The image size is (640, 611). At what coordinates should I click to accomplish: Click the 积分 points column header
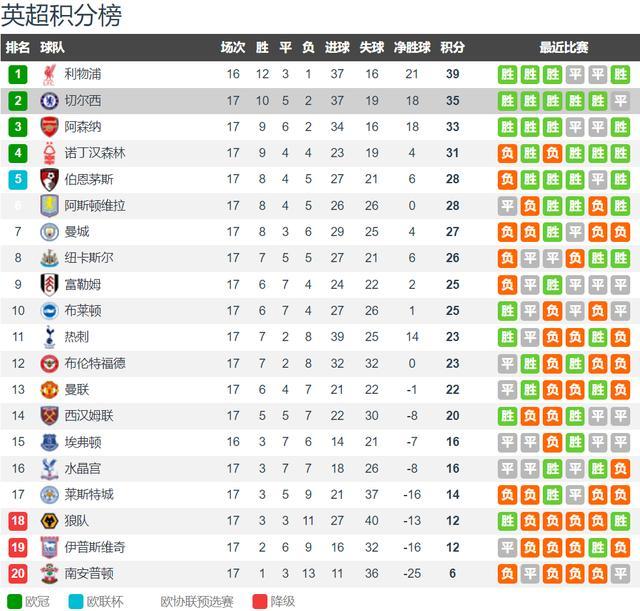pos(452,47)
